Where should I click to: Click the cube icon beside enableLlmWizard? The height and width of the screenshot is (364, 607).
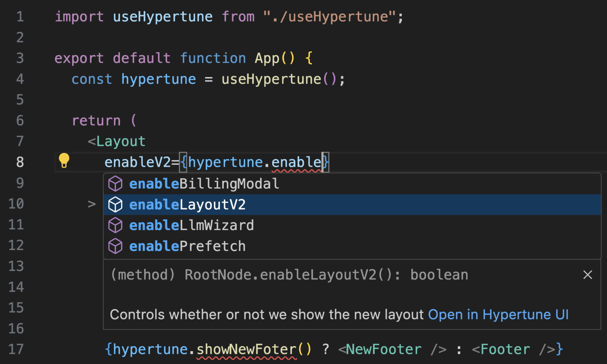click(x=115, y=225)
